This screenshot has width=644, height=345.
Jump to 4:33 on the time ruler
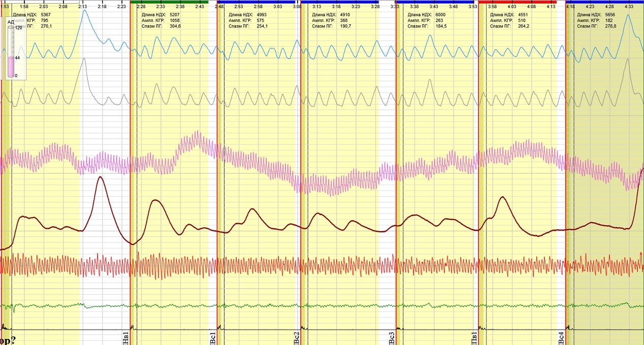629,7
